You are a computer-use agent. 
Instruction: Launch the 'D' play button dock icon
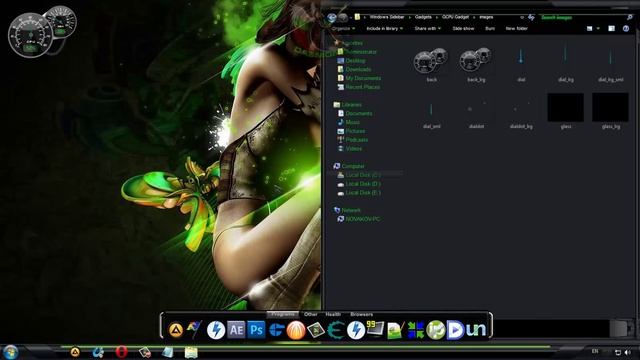point(455,330)
